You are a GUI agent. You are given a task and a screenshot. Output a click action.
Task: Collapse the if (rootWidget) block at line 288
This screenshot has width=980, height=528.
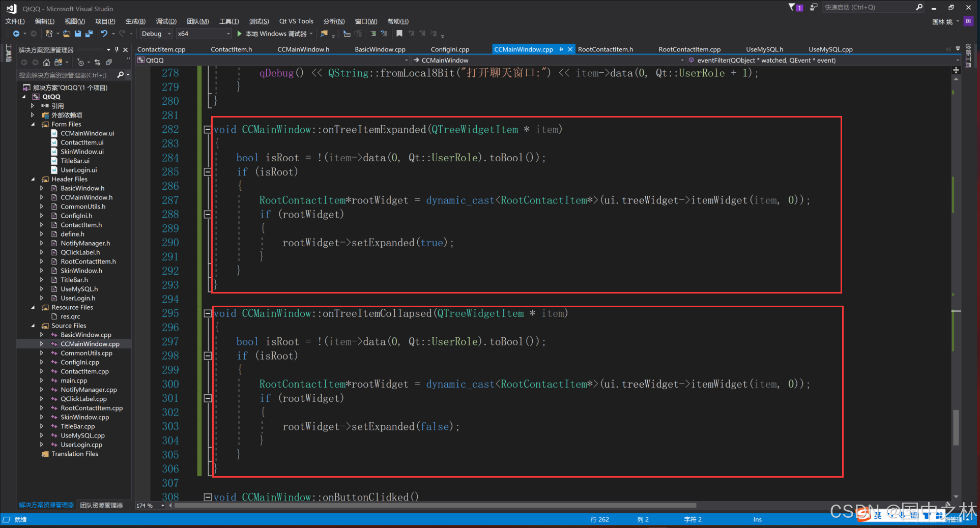tap(208, 214)
